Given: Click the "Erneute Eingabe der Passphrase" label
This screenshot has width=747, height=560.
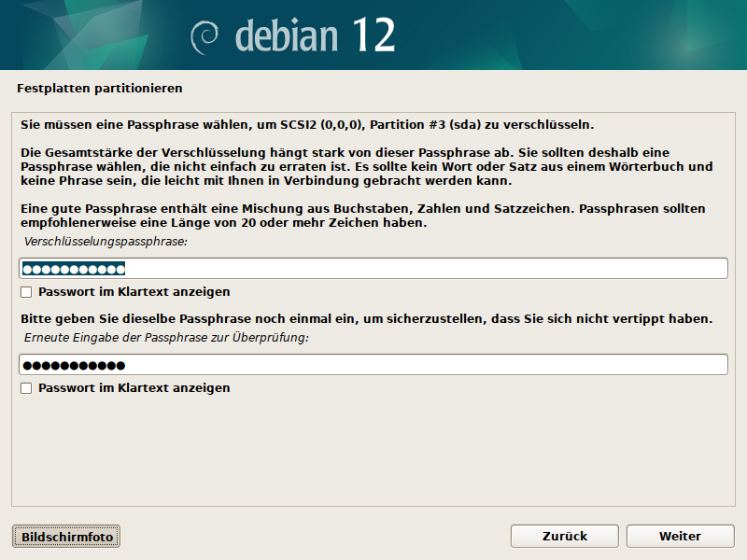Looking at the screenshot, I should [x=166, y=338].
